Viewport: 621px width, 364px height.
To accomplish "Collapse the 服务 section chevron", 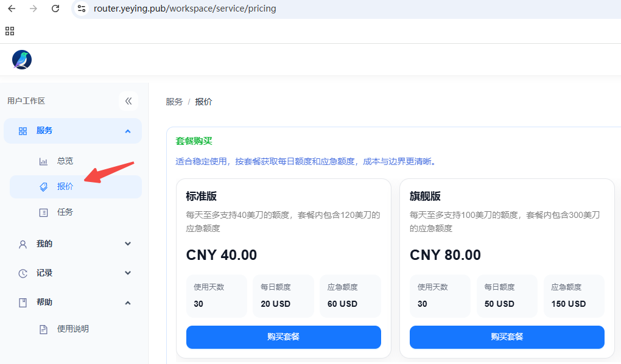I will 127,131.
